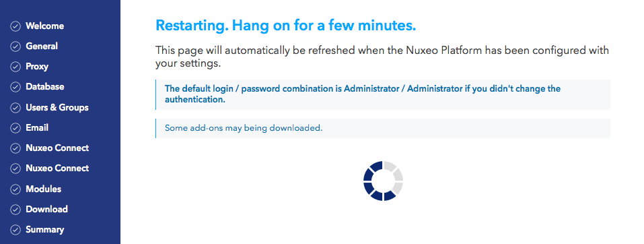Click the checkmark icon beside Welcome
Screen dimensions: 644x244
pos(15,26)
